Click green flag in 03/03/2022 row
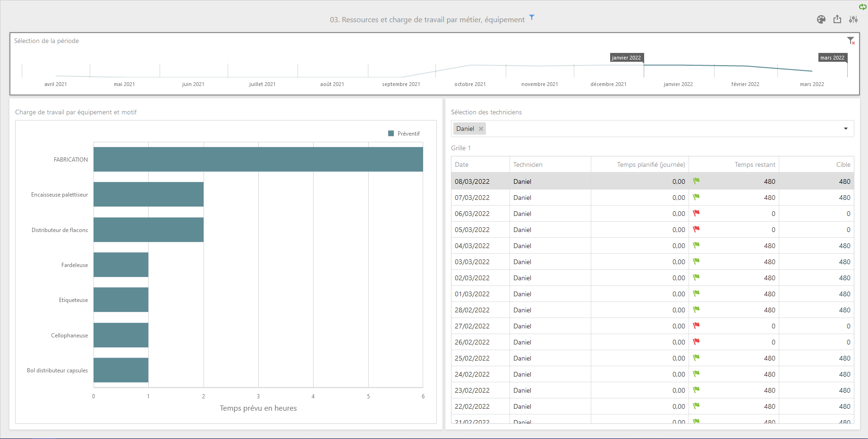 (696, 261)
